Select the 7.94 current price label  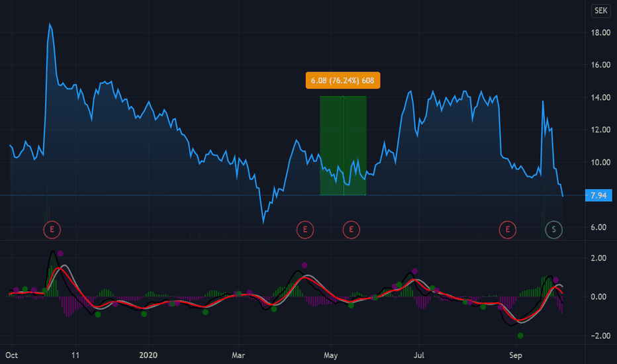598,196
